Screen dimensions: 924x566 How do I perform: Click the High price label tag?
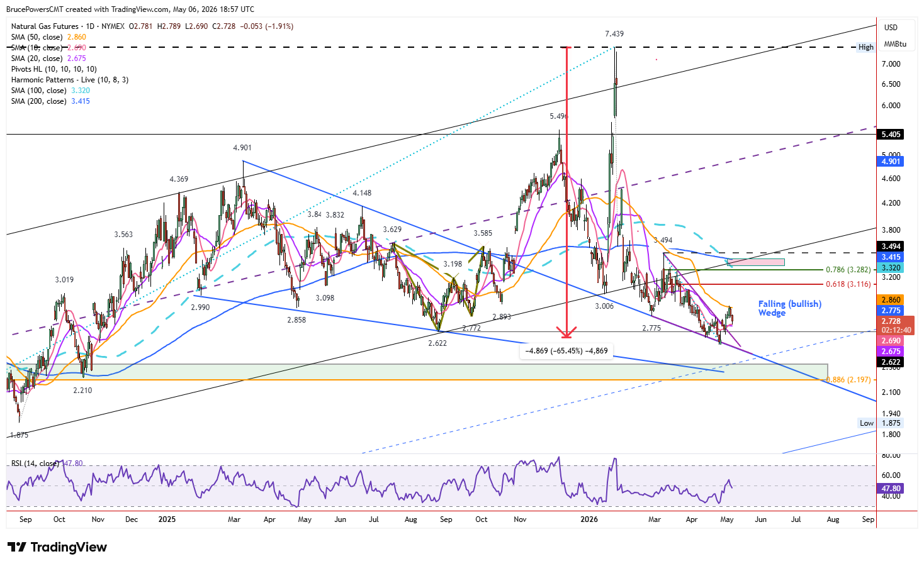point(866,47)
